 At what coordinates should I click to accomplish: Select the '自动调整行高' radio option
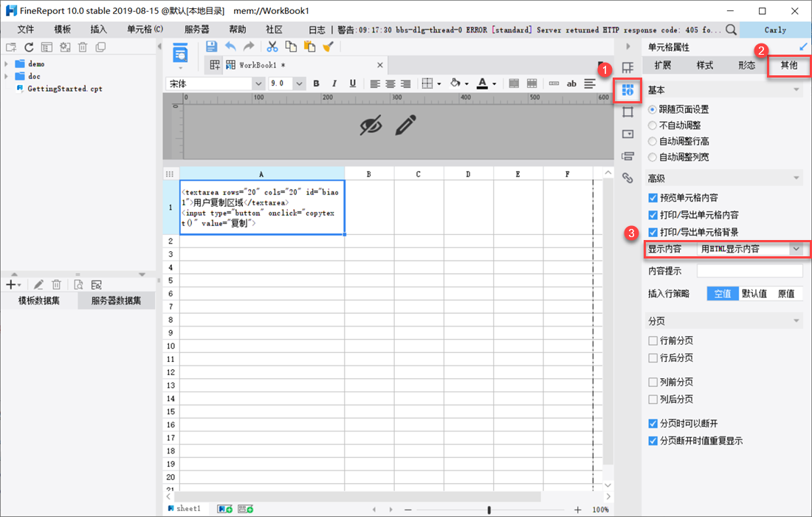tap(653, 141)
